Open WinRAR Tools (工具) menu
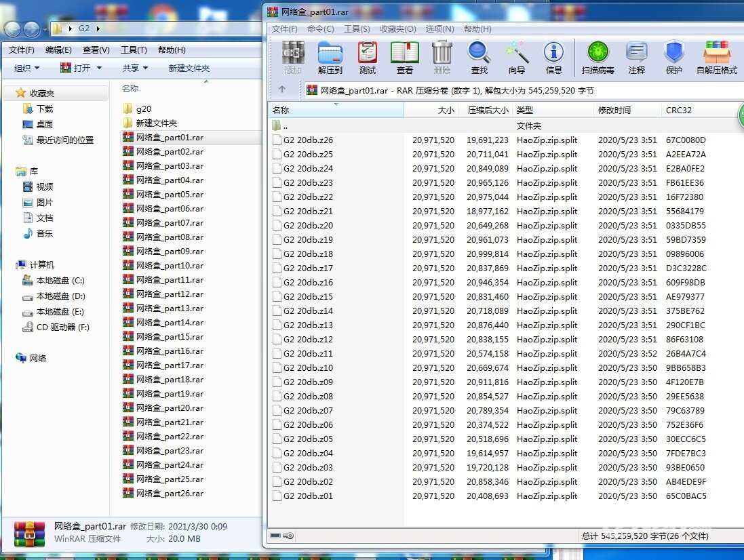This screenshot has width=744, height=560. click(x=357, y=29)
